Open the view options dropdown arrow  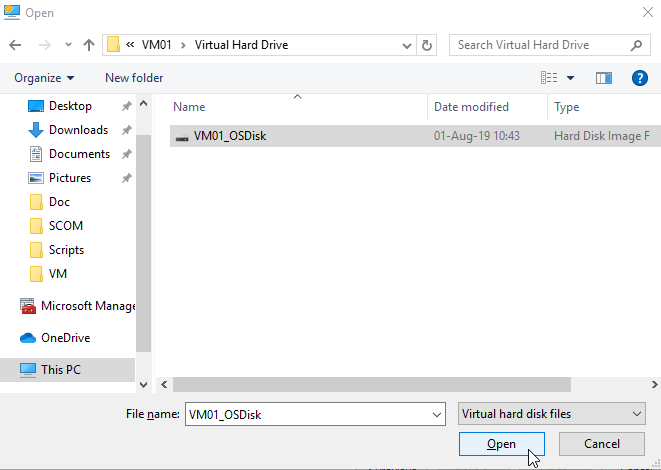pyautogui.click(x=570, y=78)
